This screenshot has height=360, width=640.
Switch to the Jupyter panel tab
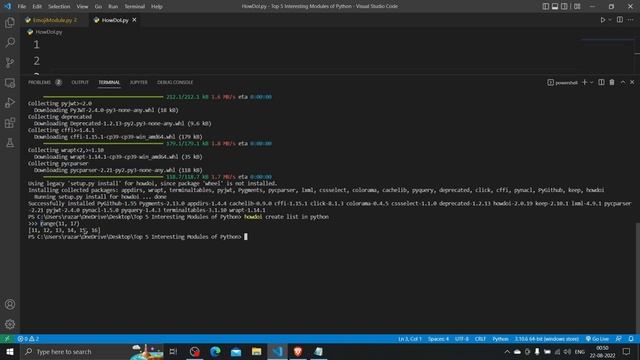(138, 82)
